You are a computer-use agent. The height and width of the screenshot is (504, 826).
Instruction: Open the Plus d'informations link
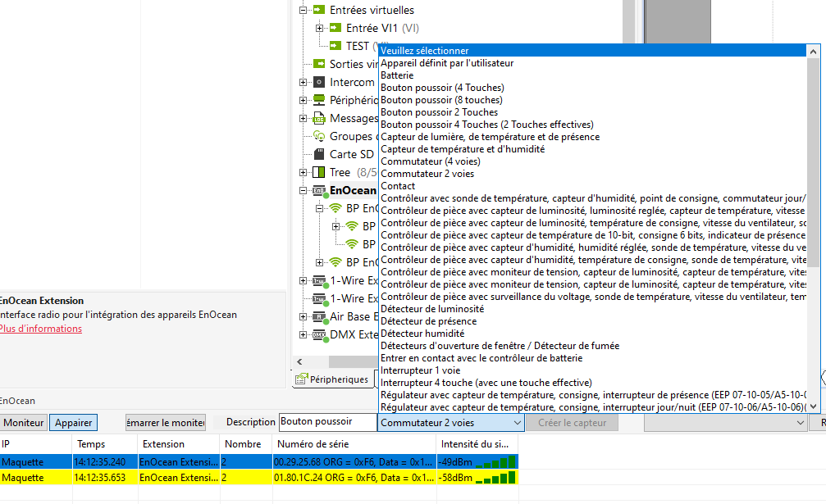click(40, 329)
